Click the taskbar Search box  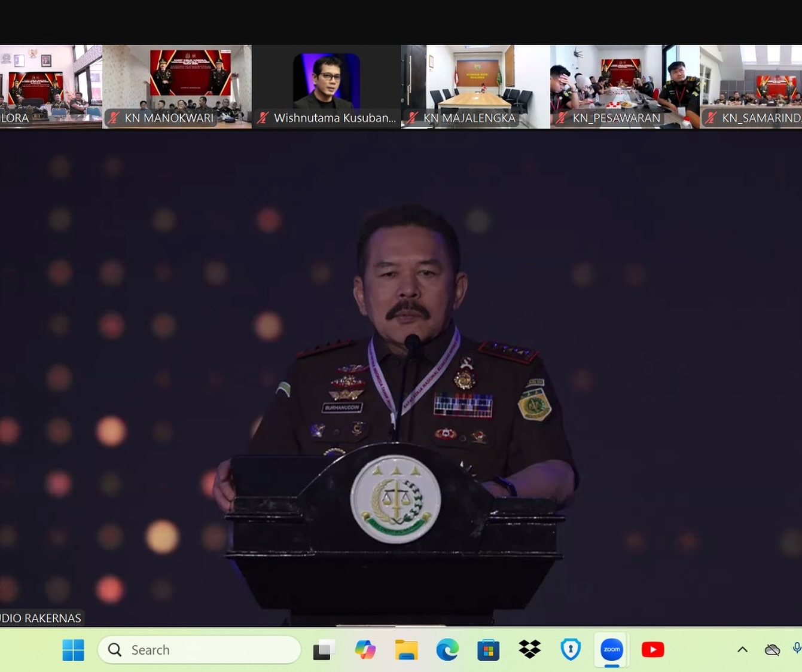pyautogui.click(x=199, y=650)
